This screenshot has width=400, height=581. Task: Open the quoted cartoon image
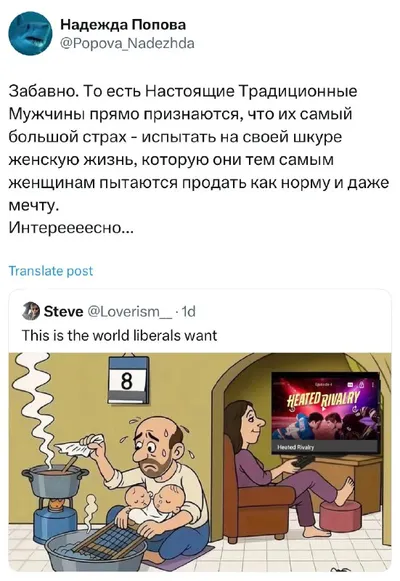[200, 462]
